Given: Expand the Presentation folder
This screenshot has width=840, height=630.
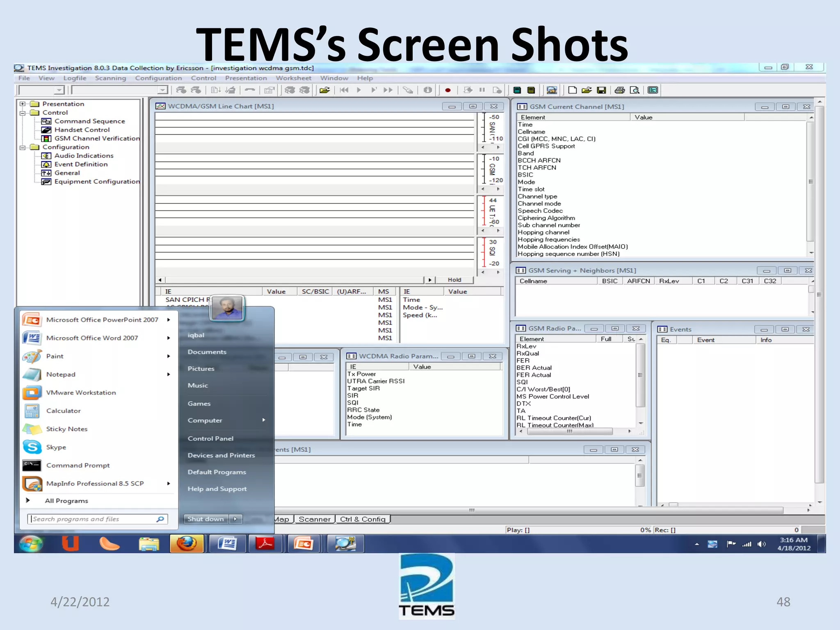Looking at the screenshot, I should coord(23,104).
